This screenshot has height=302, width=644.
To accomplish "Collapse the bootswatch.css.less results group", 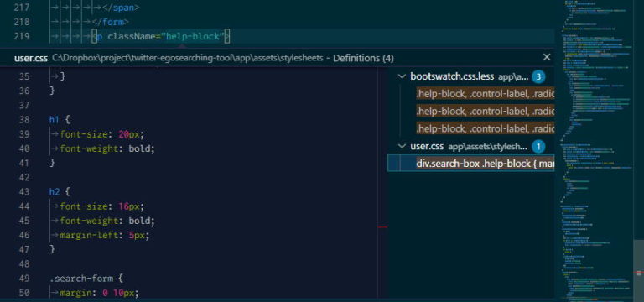I will 402,76.
